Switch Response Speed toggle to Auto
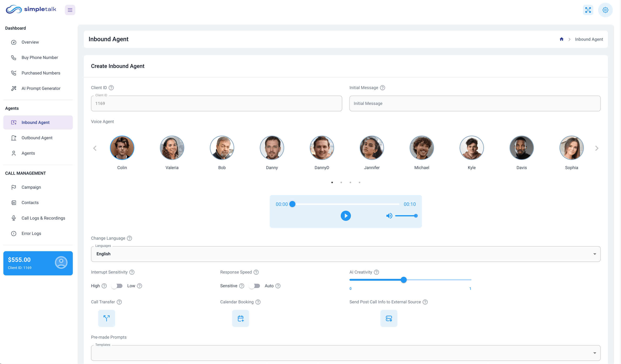 (x=255, y=286)
